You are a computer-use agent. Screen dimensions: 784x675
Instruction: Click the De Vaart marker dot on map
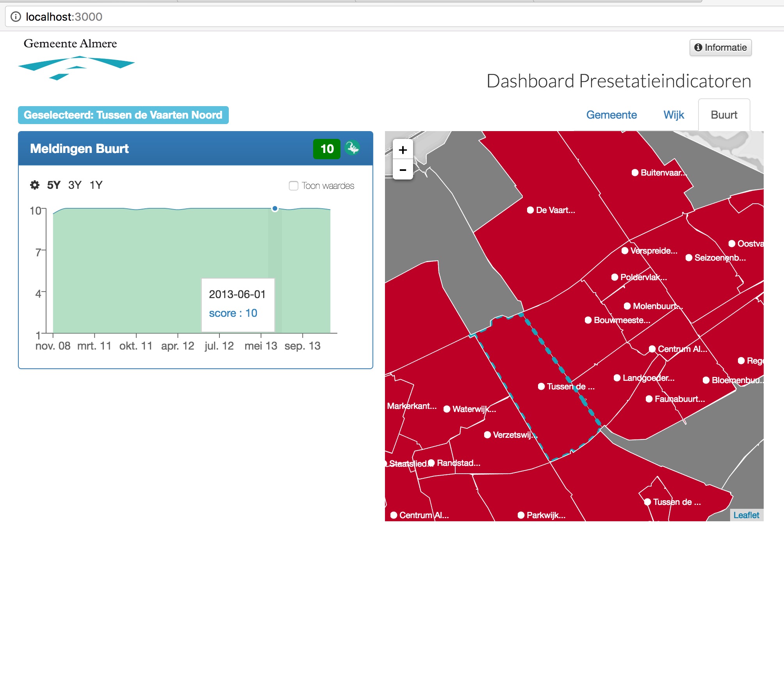pos(530,210)
